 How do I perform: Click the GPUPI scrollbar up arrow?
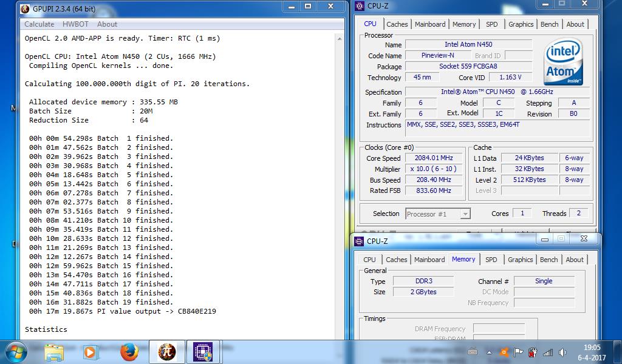coord(340,39)
